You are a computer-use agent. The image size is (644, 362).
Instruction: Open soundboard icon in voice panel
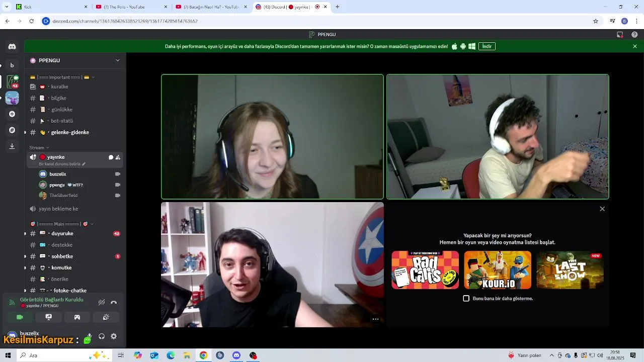(106, 317)
